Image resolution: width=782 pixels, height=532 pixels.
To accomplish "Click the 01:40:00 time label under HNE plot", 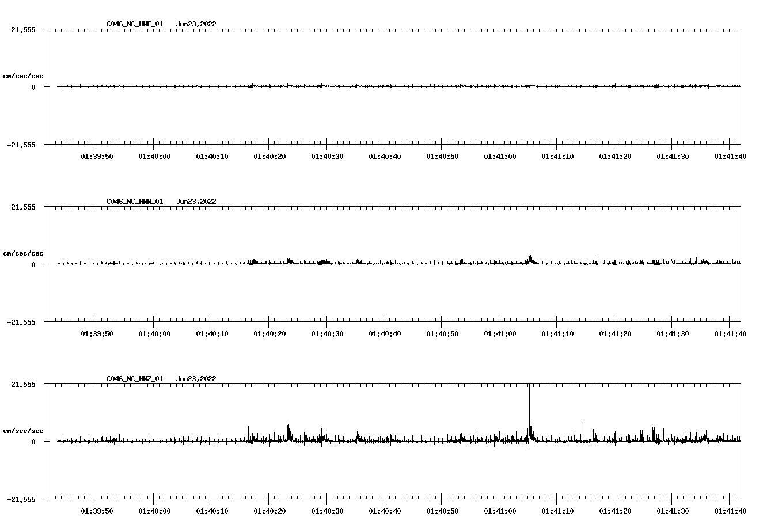I will pyautogui.click(x=154, y=156).
